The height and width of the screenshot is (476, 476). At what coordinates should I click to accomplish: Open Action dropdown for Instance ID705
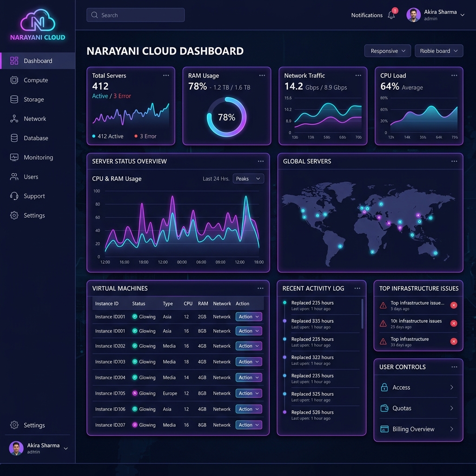pos(249,393)
